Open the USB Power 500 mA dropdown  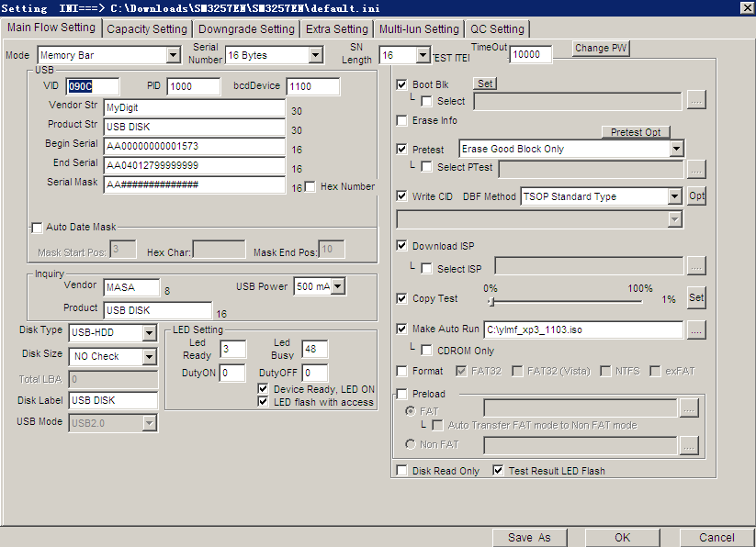[338, 286]
